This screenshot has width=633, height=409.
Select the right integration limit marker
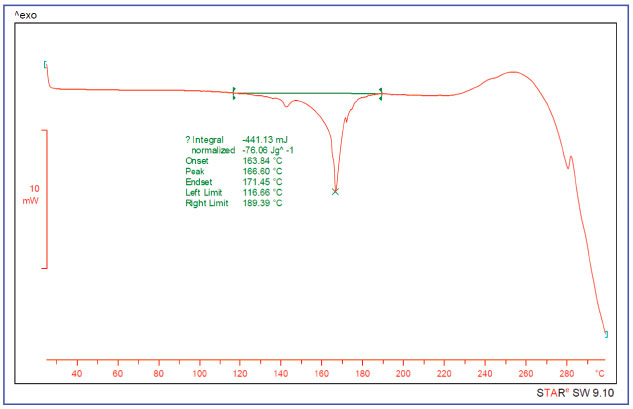coord(381,93)
